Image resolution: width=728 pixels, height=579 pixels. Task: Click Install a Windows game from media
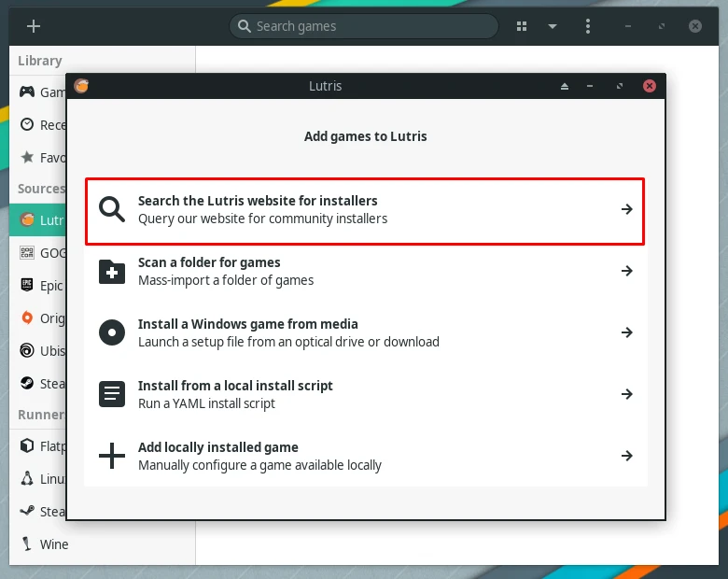click(x=365, y=332)
